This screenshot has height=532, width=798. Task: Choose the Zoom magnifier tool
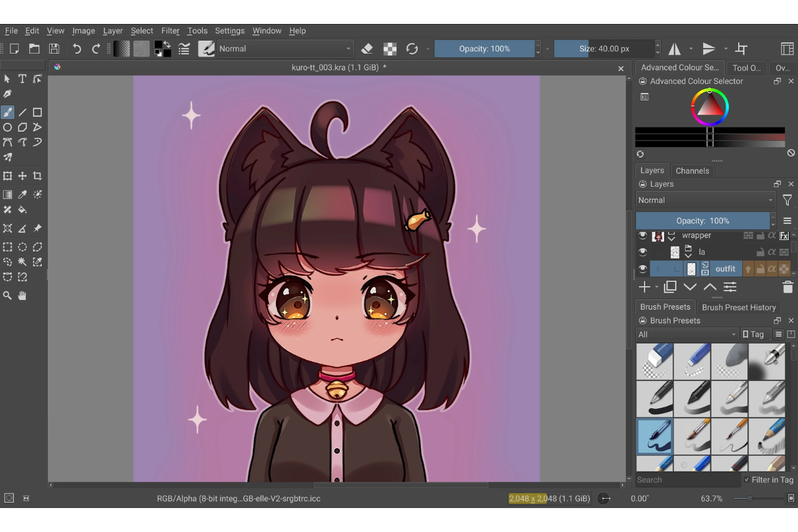[7, 295]
